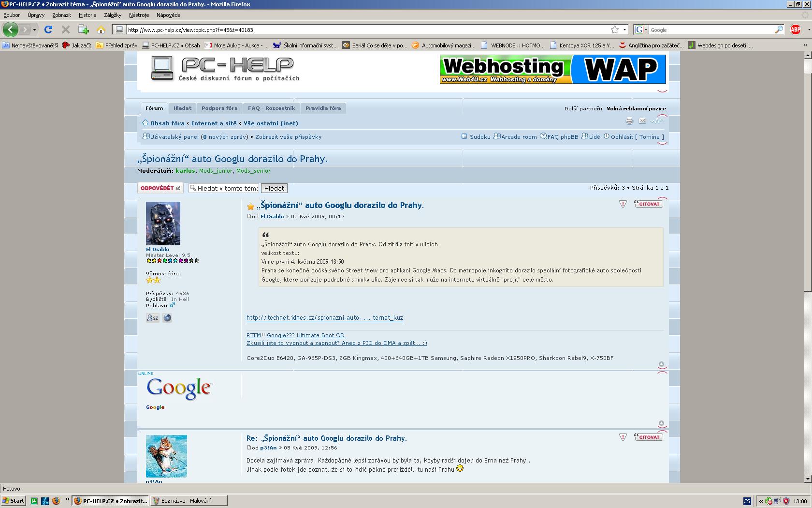The width and height of the screenshot is (812, 508).
Task: Click the Google search box in toolbar
Action: tap(710, 30)
